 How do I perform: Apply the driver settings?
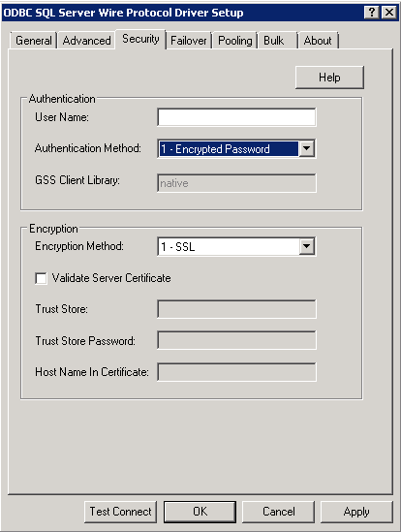point(356,512)
